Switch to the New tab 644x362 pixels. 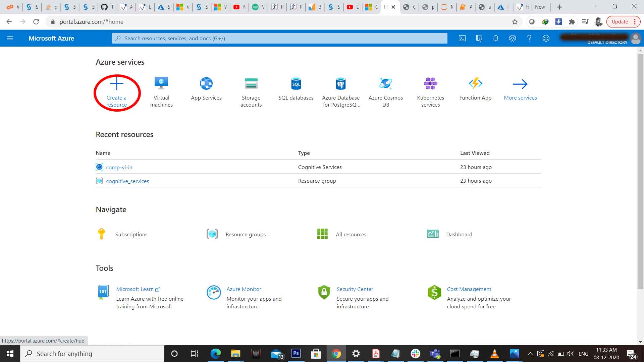click(540, 7)
